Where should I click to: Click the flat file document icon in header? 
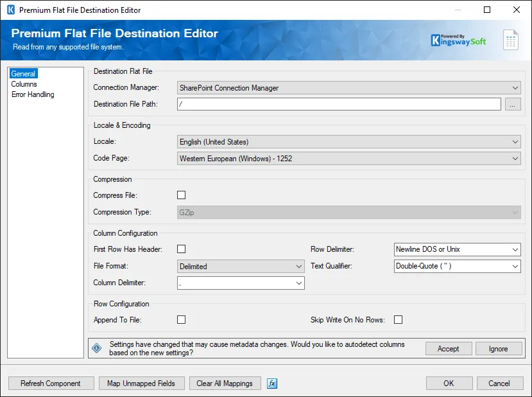coord(511,39)
